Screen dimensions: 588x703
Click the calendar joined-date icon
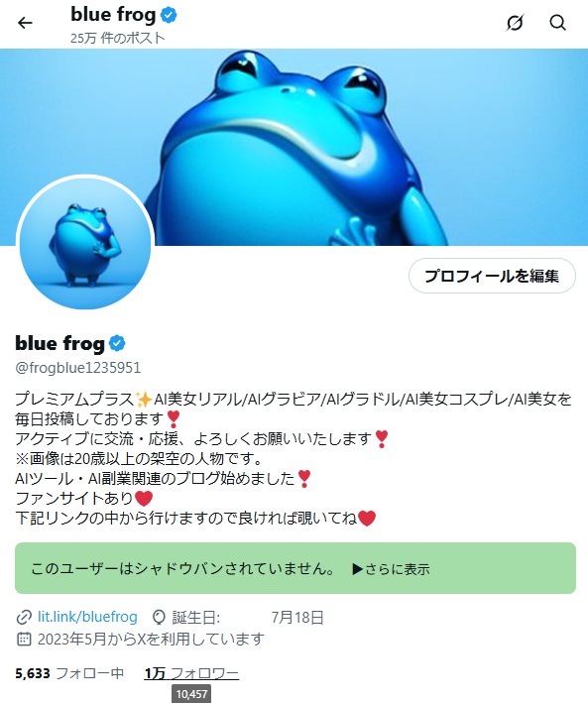[24, 639]
